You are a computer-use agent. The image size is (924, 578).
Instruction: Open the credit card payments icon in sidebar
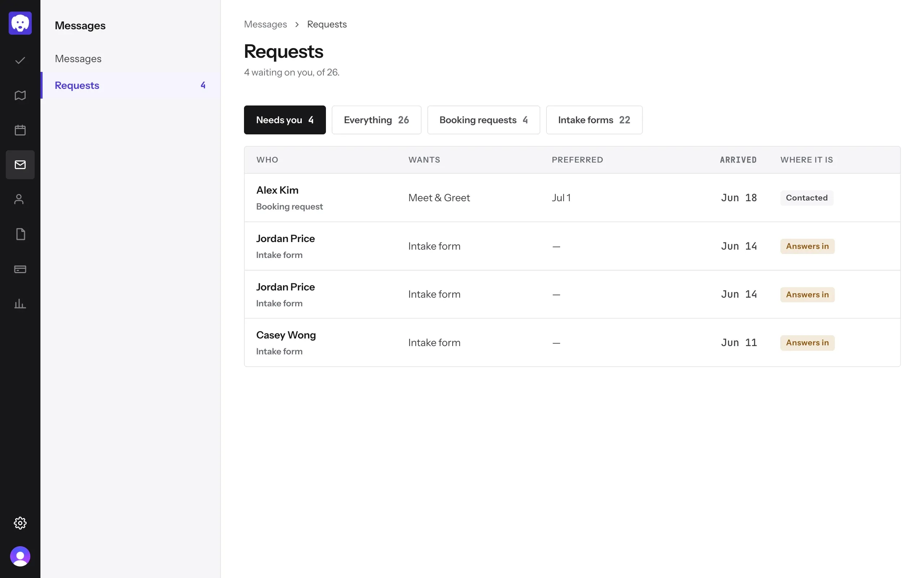20,269
